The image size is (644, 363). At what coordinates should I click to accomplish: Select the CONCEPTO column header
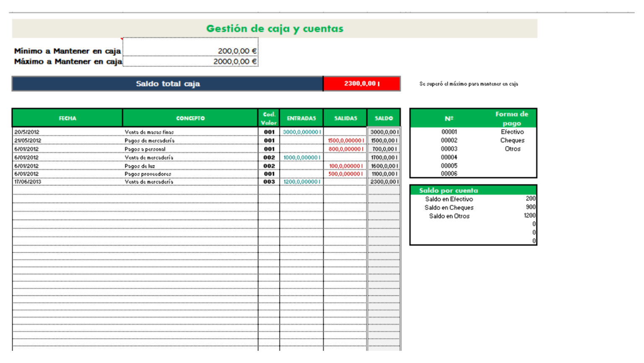click(190, 118)
